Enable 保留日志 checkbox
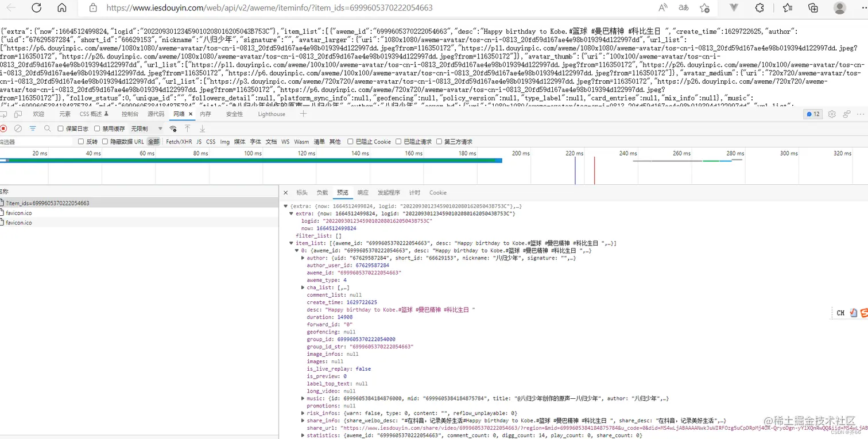The height and width of the screenshot is (439, 868). pos(61,129)
